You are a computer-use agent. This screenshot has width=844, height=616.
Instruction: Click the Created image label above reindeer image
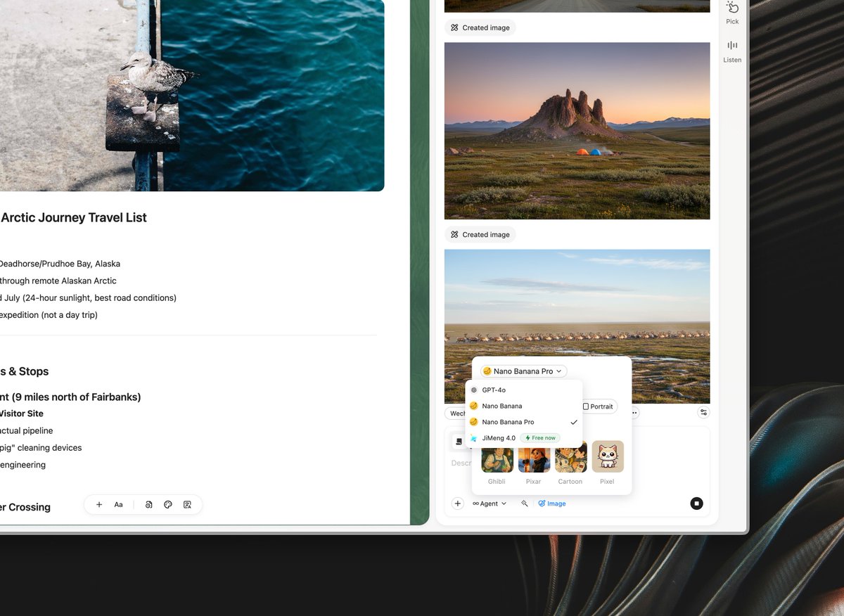coord(480,235)
